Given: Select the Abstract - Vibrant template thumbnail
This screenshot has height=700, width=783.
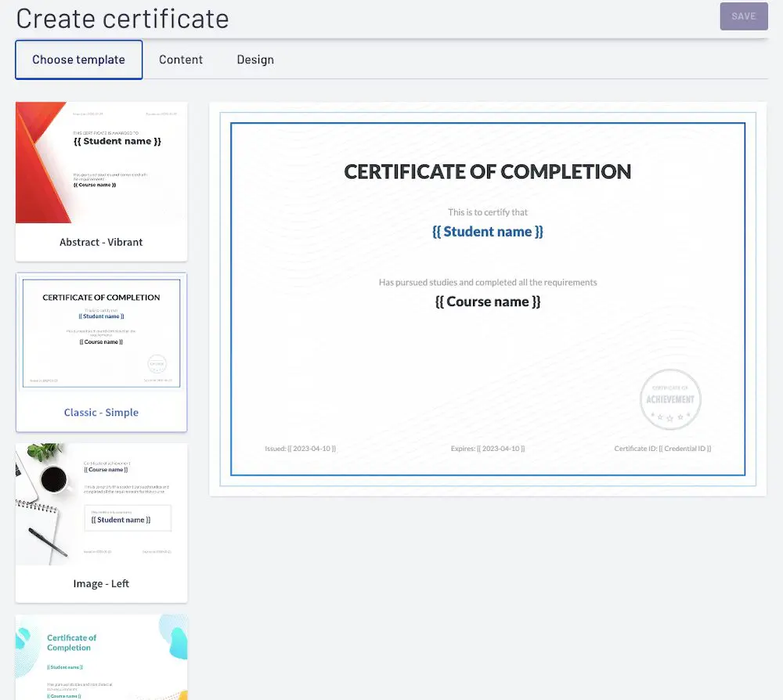Looking at the screenshot, I should tap(101, 162).
